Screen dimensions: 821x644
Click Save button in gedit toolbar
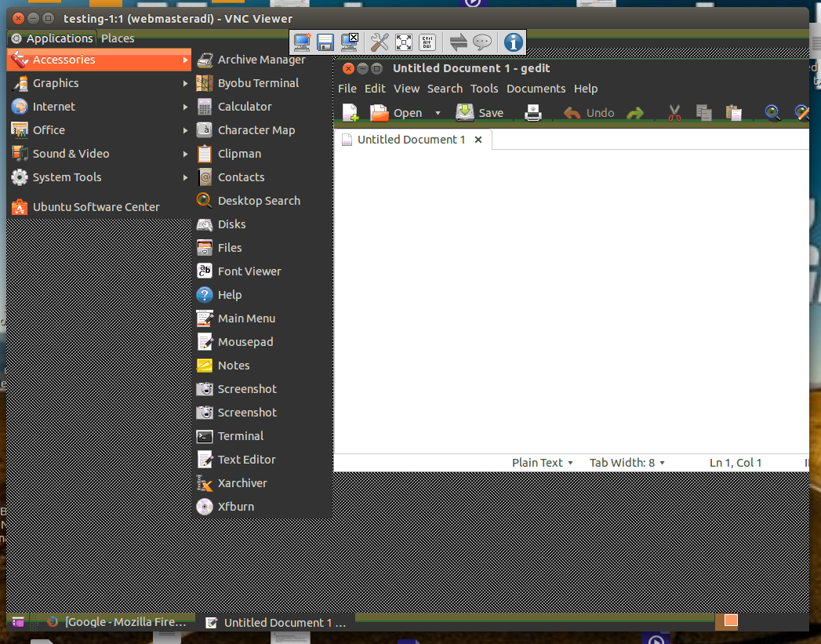(x=479, y=113)
